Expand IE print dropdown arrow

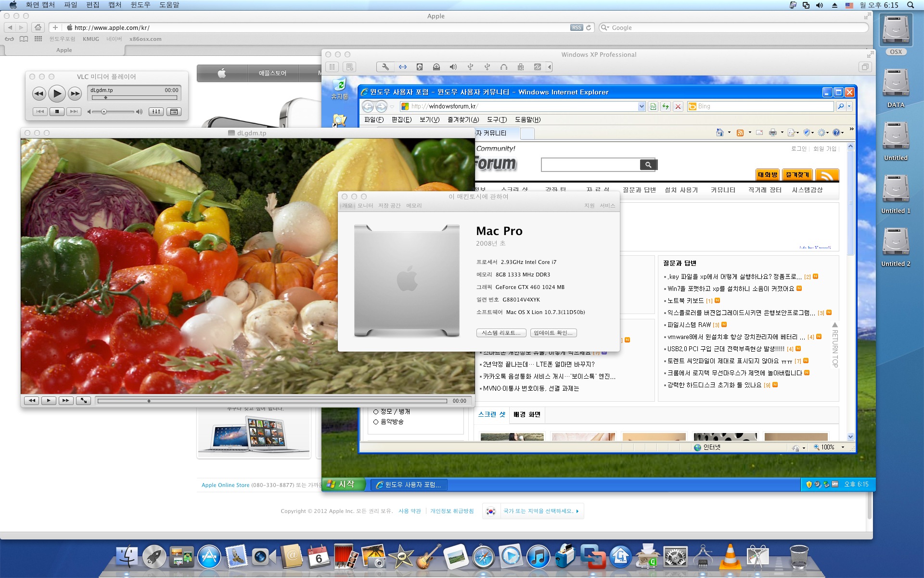click(x=782, y=132)
